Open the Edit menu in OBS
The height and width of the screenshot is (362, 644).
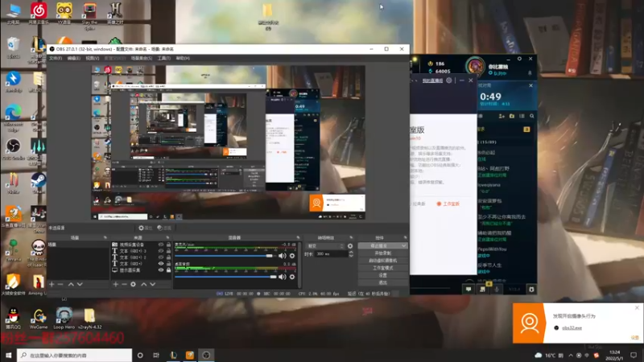tap(74, 58)
